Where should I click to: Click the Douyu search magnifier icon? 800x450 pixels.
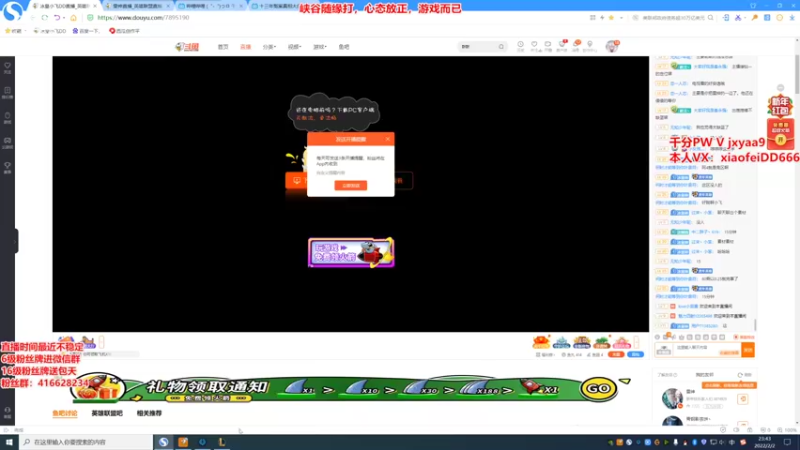(x=502, y=47)
